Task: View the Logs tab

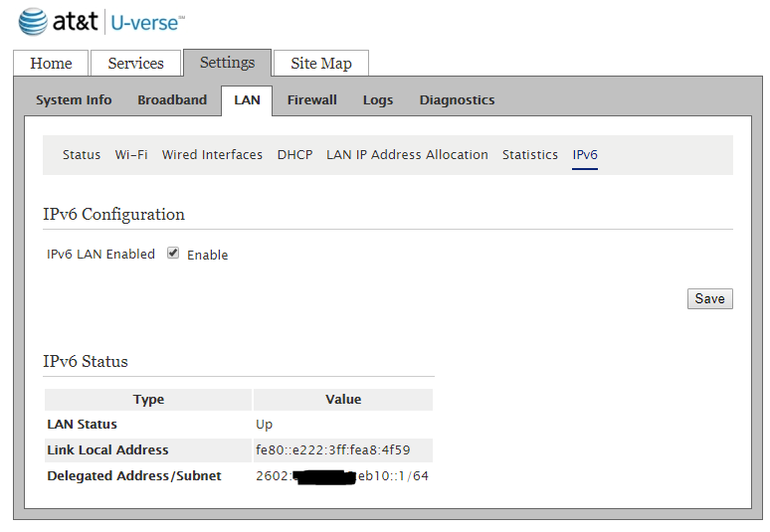Action: click(x=378, y=100)
